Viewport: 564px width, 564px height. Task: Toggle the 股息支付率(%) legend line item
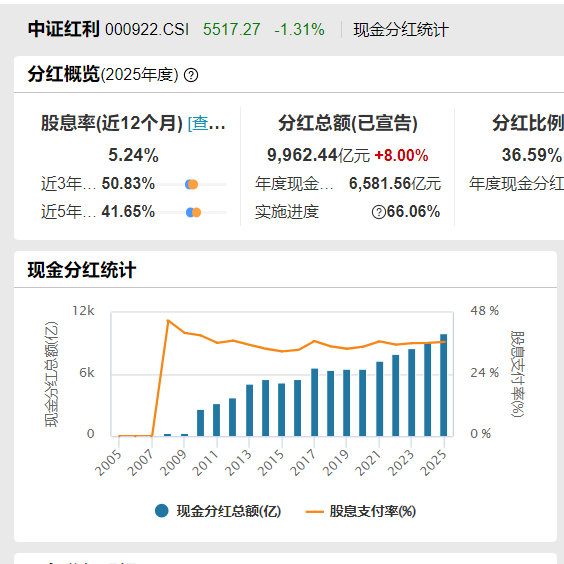(361, 511)
